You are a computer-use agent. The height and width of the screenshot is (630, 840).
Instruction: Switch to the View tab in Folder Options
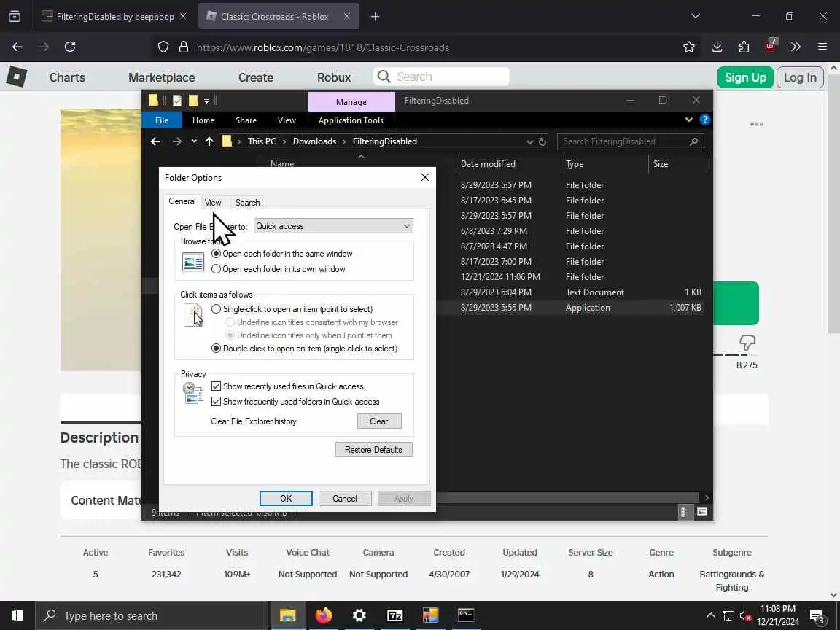(x=213, y=203)
